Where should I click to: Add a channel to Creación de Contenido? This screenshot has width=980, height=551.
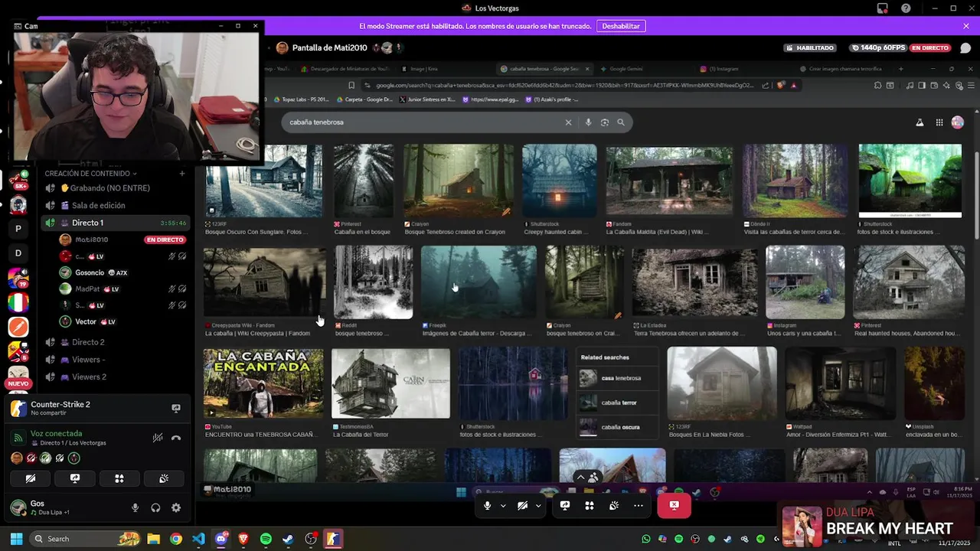[x=181, y=174]
